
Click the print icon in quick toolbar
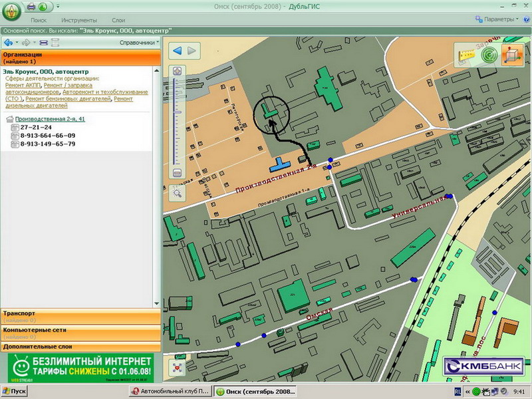(x=31, y=6)
